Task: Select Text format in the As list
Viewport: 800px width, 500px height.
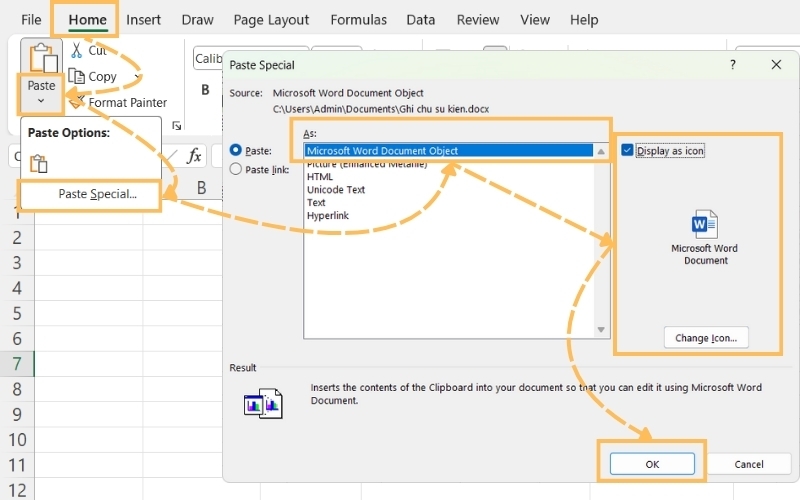Action: tap(316, 203)
